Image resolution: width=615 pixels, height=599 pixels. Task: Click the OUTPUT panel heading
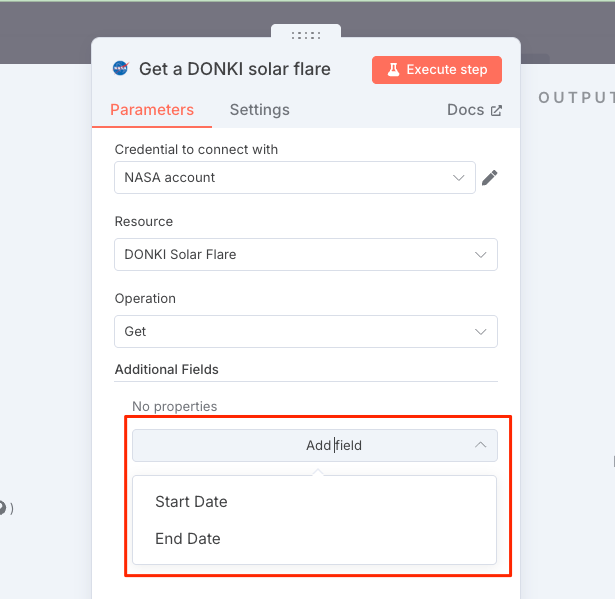click(576, 98)
